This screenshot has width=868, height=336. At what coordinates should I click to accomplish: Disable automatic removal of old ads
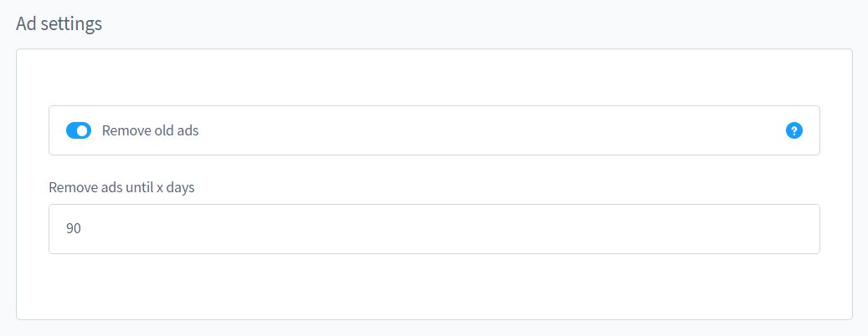click(x=79, y=130)
